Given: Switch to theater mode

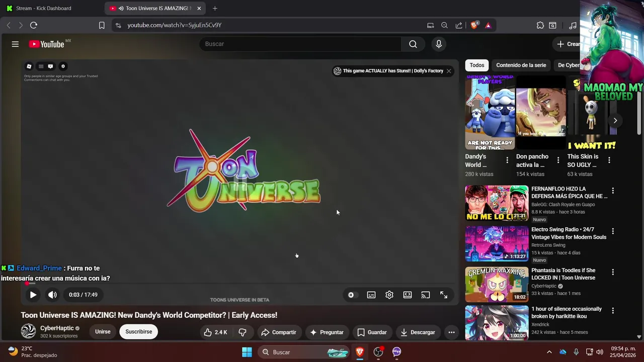Looking at the screenshot, I should coord(408,295).
